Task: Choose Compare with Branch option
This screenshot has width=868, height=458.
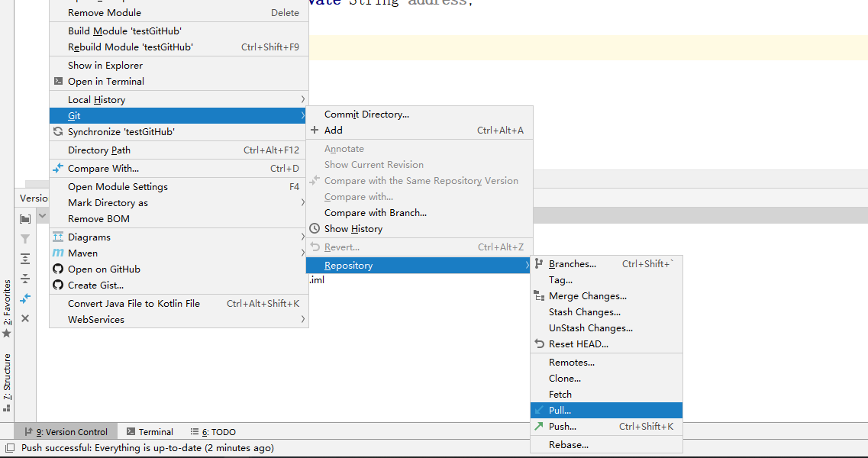Action: (x=420, y=213)
